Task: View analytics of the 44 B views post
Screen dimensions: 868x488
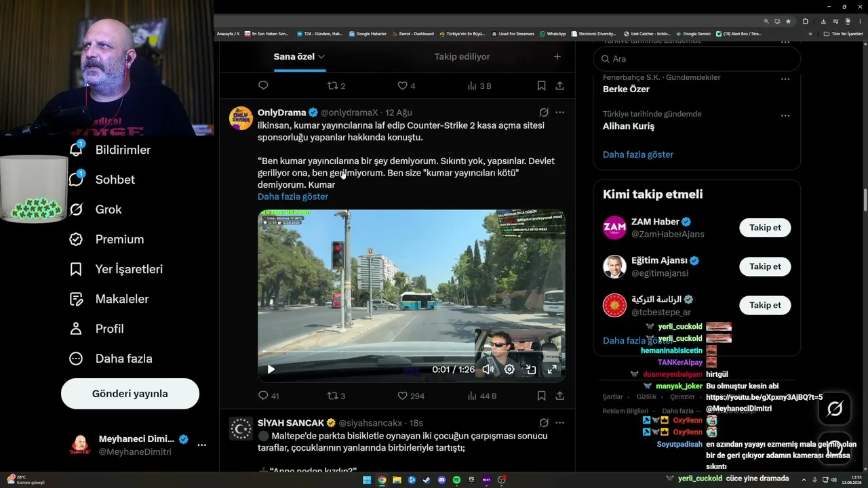Action: 482,396
